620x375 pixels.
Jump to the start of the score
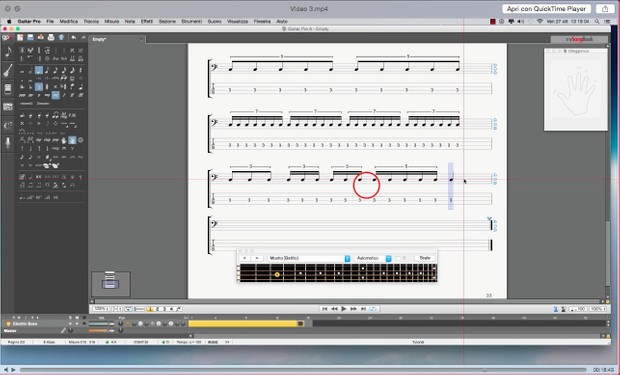pyautogui.click(x=324, y=309)
